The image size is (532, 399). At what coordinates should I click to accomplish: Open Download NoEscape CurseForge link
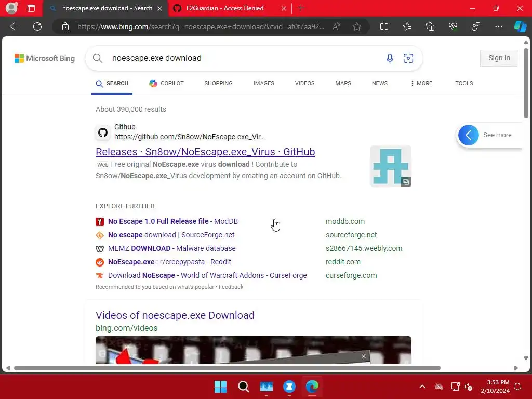[207, 275]
